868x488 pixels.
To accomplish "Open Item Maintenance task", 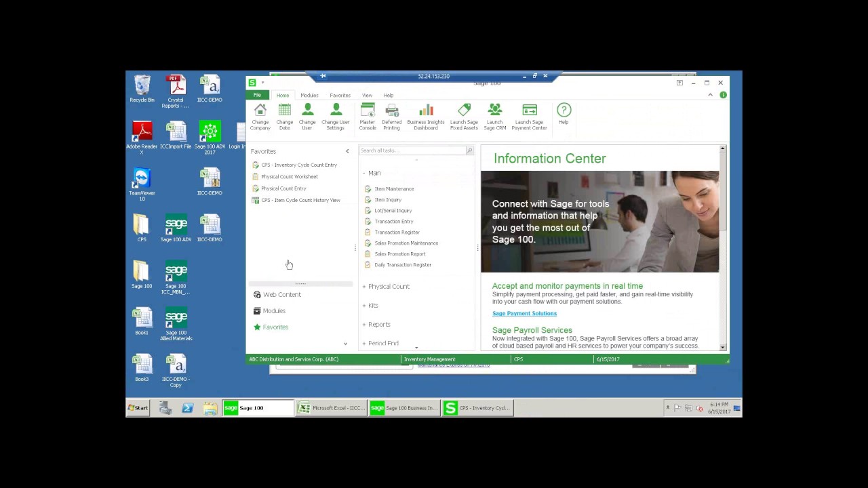I will tap(389, 188).
